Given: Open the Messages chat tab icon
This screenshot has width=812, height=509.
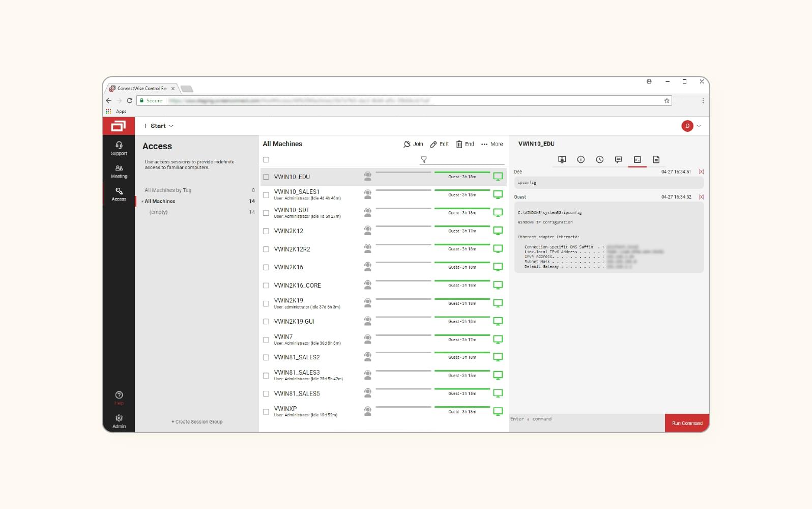Looking at the screenshot, I should [618, 160].
